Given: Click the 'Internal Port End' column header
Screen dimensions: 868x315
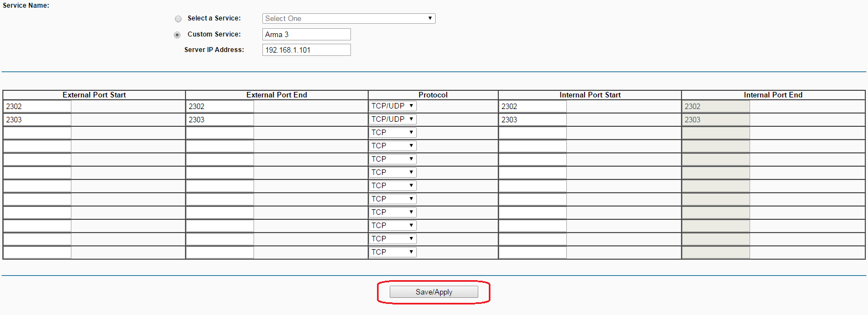Looking at the screenshot, I should click(x=773, y=95).
